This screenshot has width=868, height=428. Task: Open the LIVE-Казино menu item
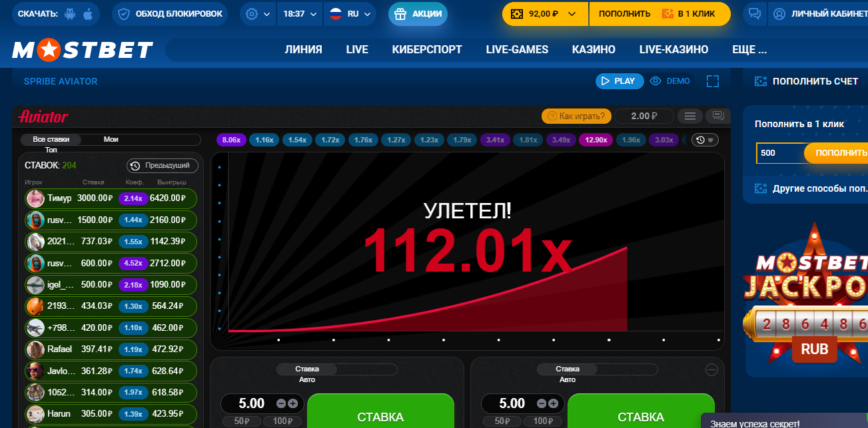pos(673,49)
